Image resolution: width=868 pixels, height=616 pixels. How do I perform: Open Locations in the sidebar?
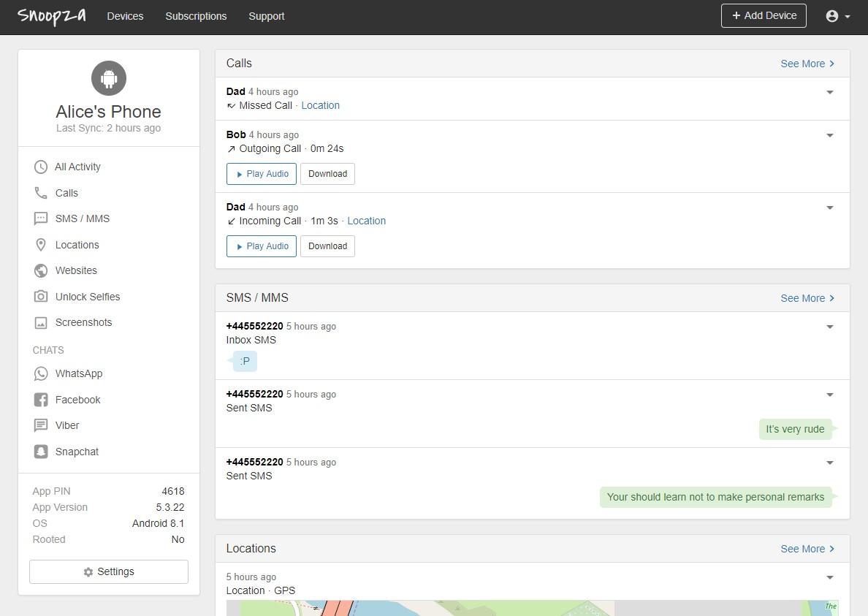pyautogui.click(x=77, y=245)
